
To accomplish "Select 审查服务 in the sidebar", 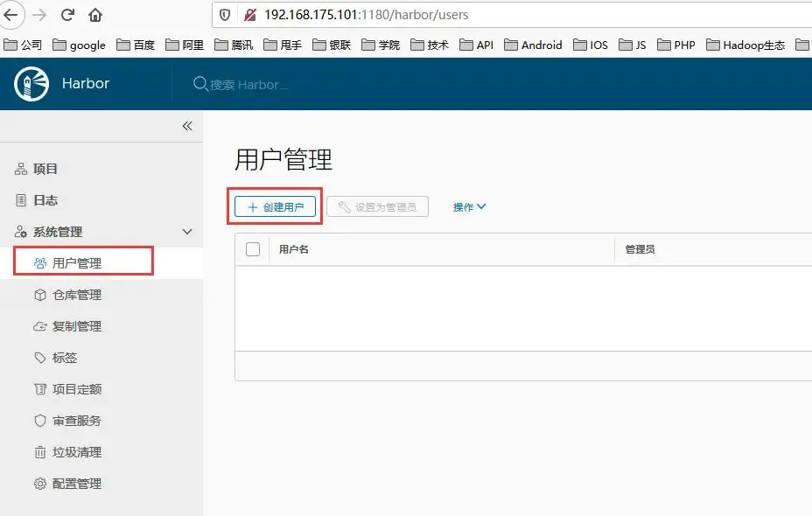I will pyautogui.click(x=77, y=421).
